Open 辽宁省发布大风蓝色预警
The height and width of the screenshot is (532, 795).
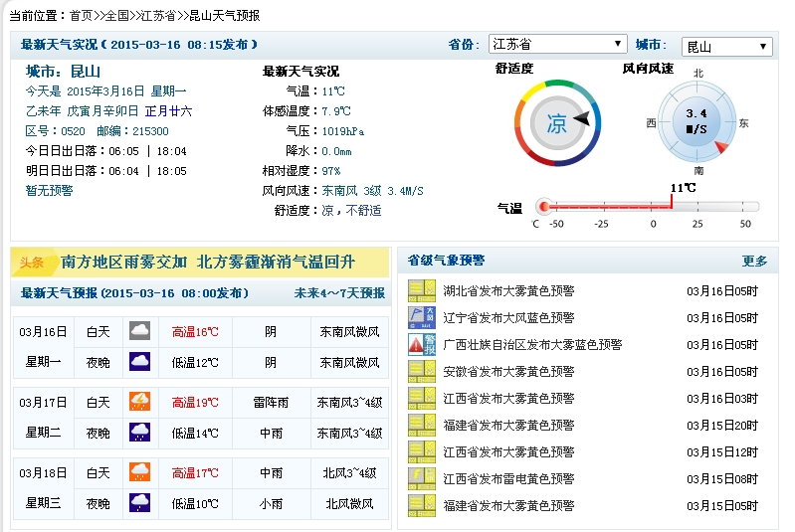click(x=508, y=317)
